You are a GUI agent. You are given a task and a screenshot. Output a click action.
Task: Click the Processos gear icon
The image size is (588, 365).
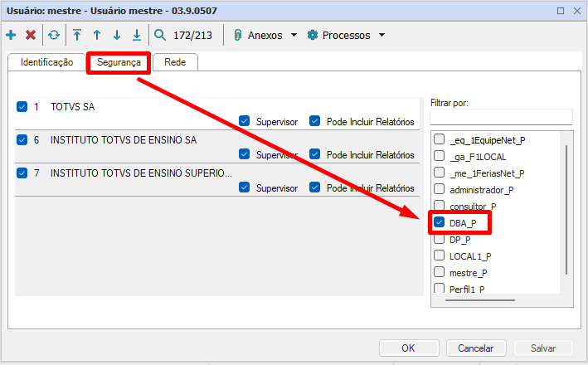click(313, 35)
